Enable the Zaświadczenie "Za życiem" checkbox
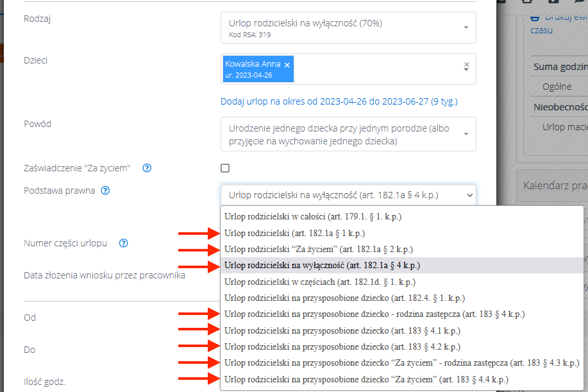Image resolution: width=588 pixels, height=392 pixels. (225, 168)
